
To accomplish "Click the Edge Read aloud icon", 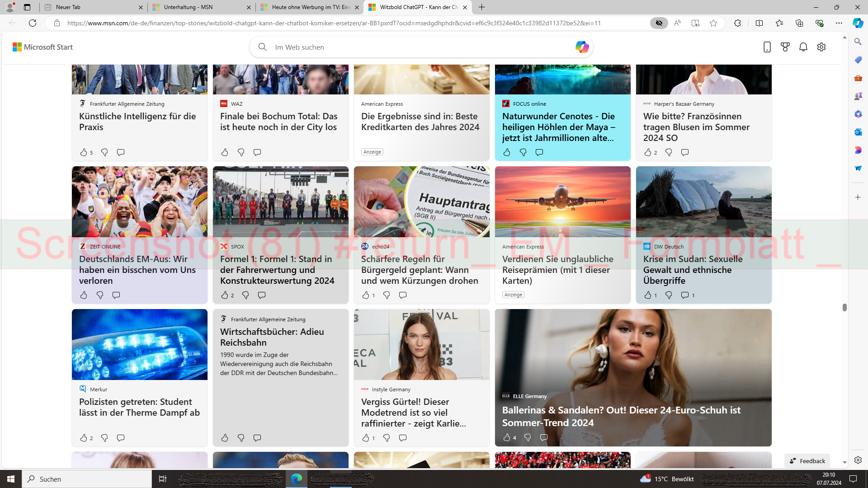I will coord(677,23).
